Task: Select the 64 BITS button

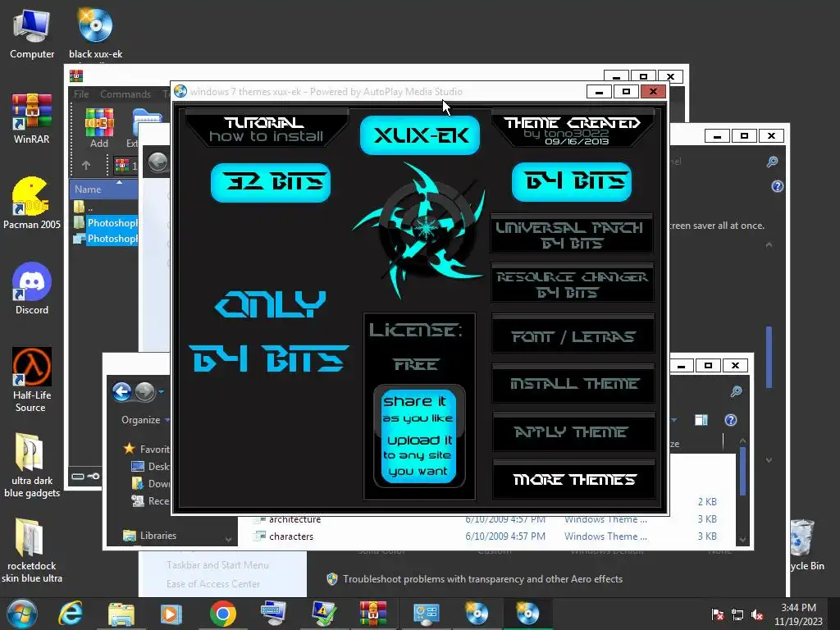Action: pyautogui.click(x=572, y=182)
